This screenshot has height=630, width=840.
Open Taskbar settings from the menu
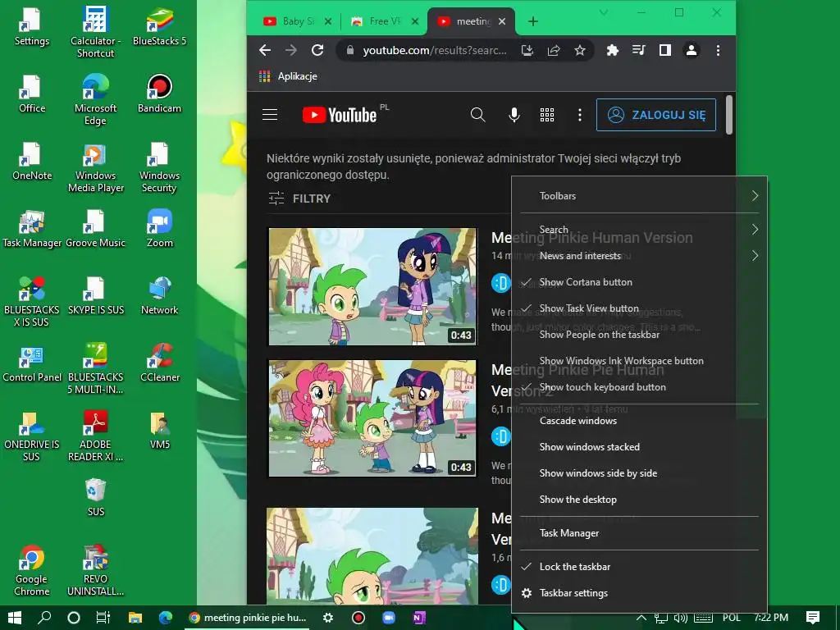(x=640, y=592)
